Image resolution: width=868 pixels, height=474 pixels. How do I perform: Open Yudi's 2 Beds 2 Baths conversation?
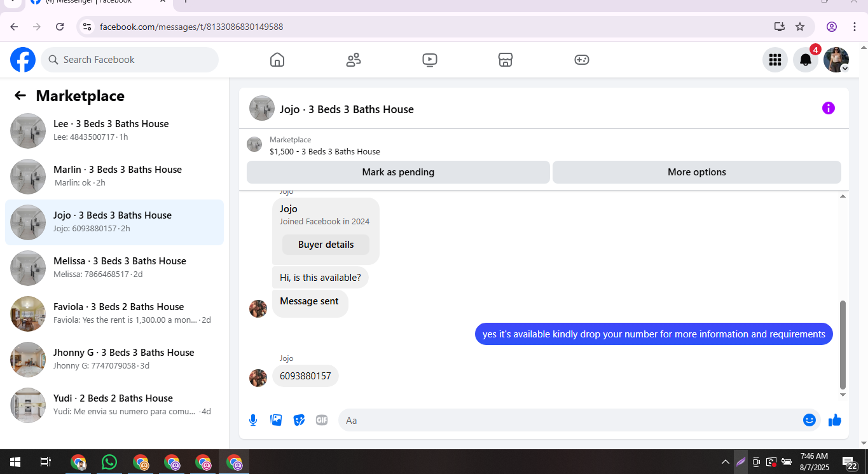point(114,405)
